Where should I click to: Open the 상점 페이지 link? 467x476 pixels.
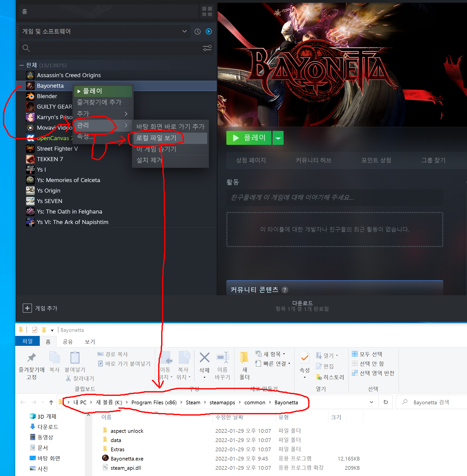[251, 160]
